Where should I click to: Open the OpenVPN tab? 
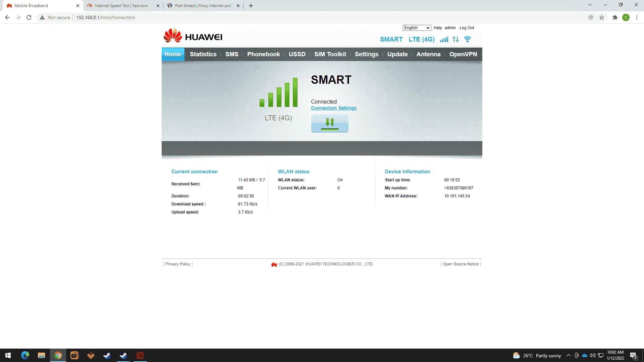click(463, 54)
